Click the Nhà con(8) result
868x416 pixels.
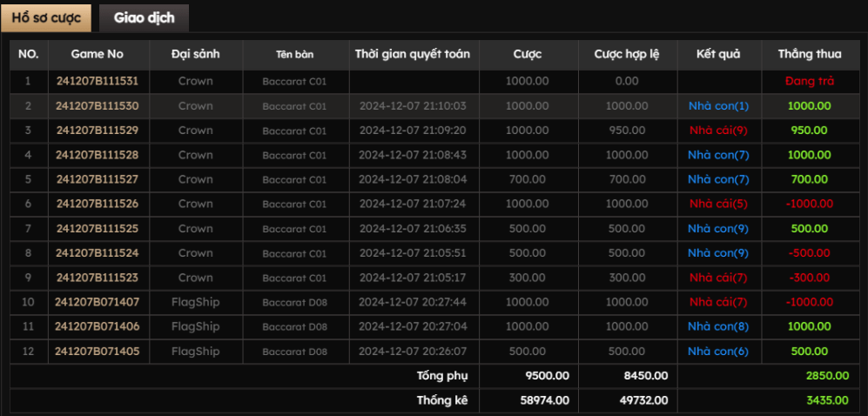(718, 326)
